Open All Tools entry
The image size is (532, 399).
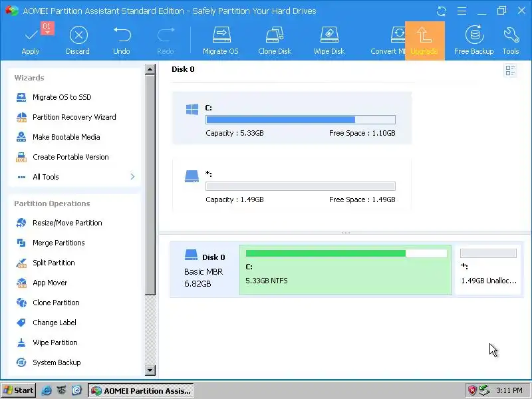pos(46,177)
